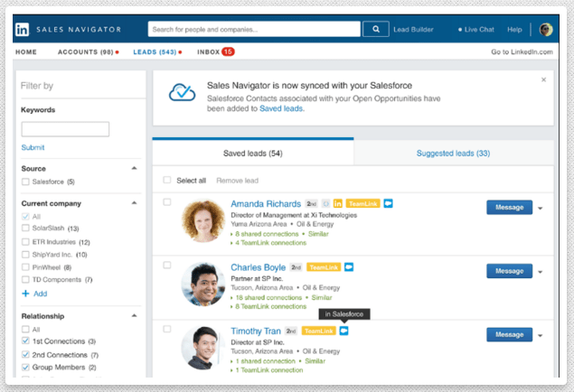Toggle the All current company checkbox
The width and height of the screenshot is (574, 392).
pyautogui.click(x=25, y=217)
